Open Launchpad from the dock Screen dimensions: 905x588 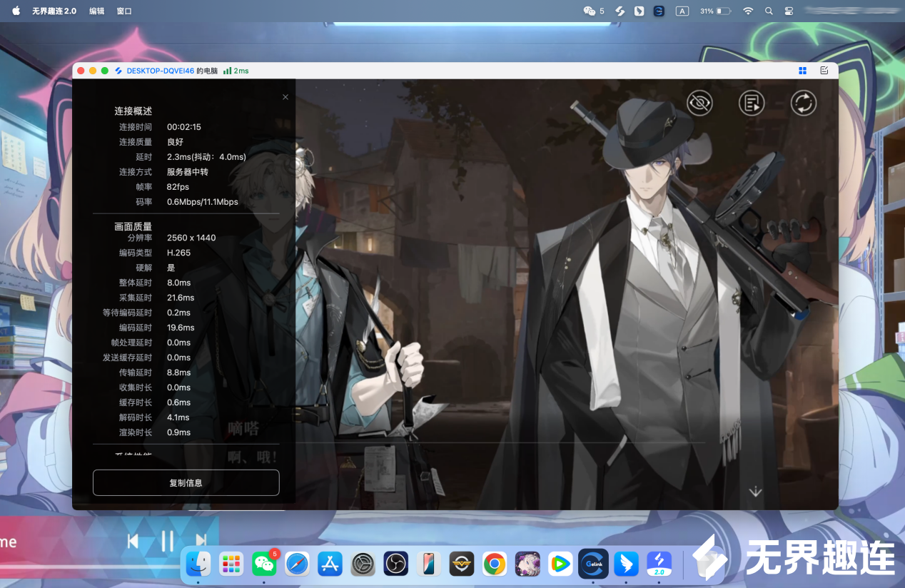click(231, 564)
